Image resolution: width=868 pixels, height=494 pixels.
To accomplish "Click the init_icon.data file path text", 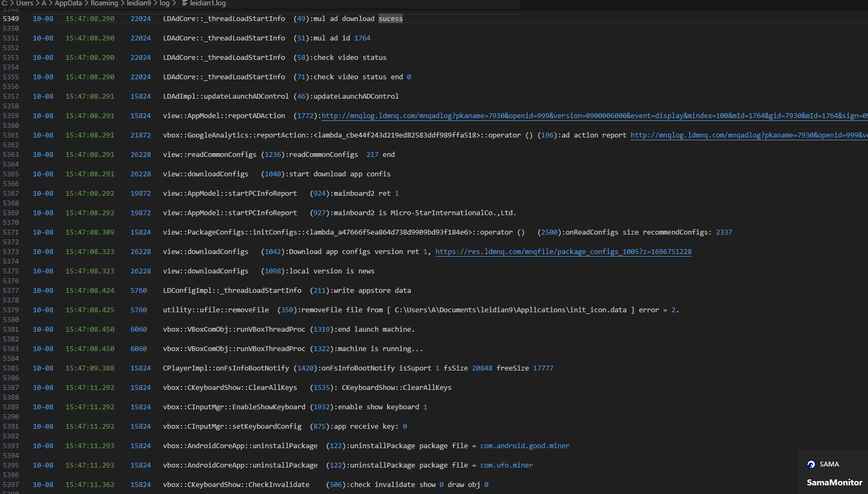I will coord(510,310).
